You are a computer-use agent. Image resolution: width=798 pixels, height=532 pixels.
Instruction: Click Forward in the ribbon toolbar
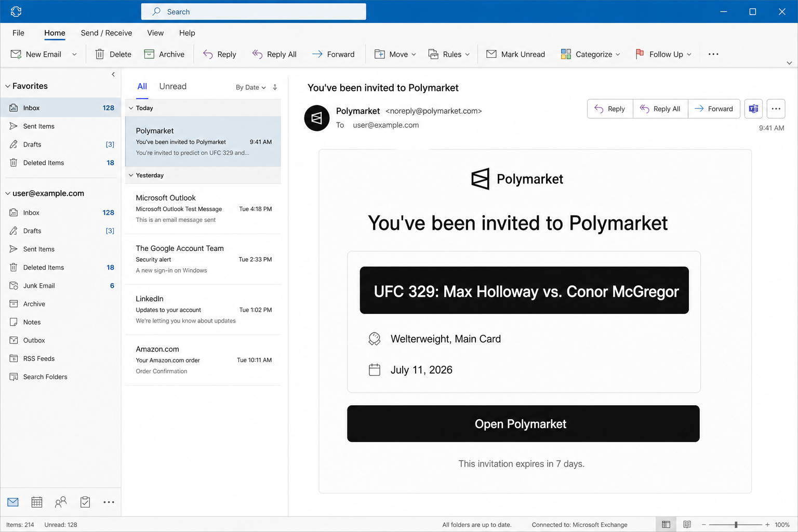pos(333,54)
